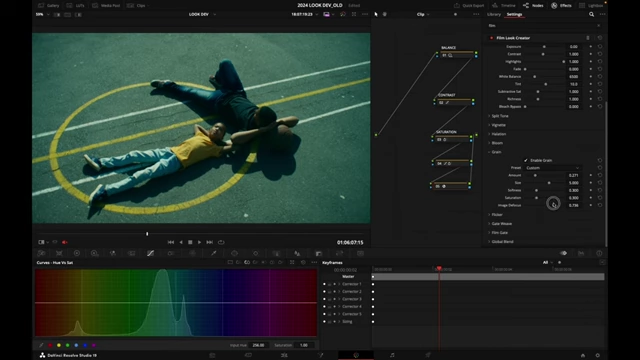
Task: Toggle Corrector 1 keyframe enable dot
Action: point(324,284)
